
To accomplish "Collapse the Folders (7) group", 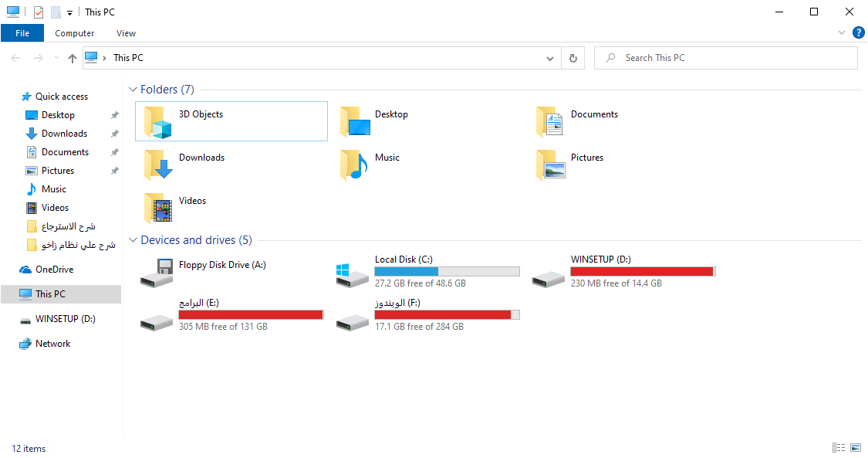I will click(x=133, y=89).
